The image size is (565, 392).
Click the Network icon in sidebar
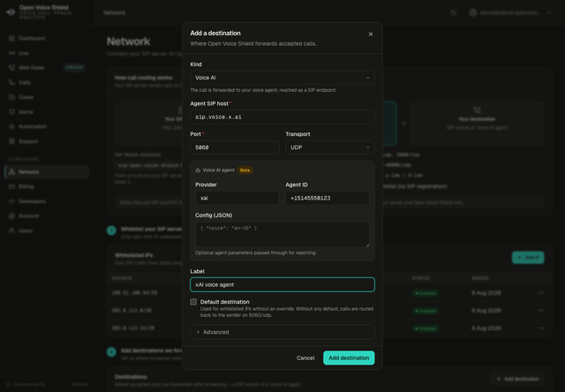click(11, 172)
